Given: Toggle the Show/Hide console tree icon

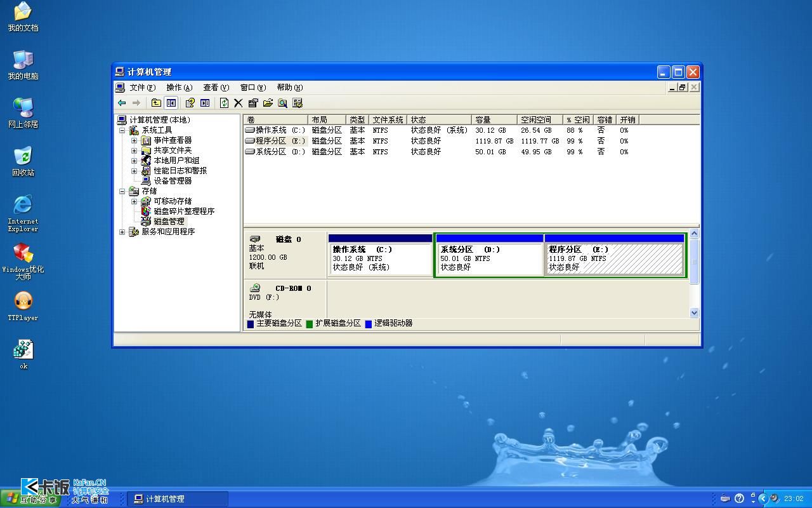Looking at the screenshot, I should coord(171,103).
